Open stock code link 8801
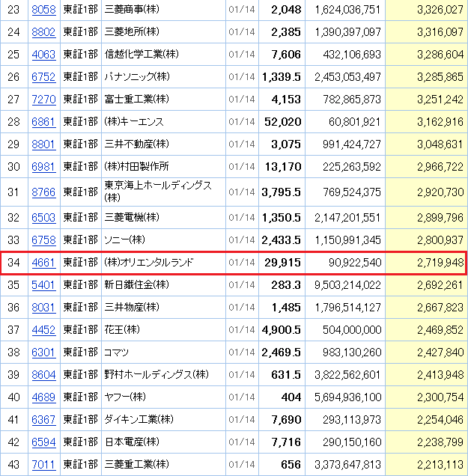 point(43,144)
